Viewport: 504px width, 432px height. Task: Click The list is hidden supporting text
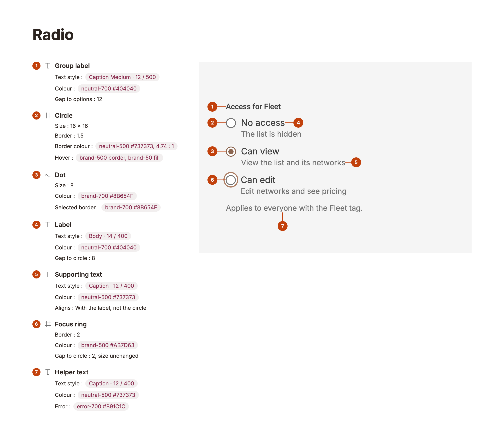point(271,134)
